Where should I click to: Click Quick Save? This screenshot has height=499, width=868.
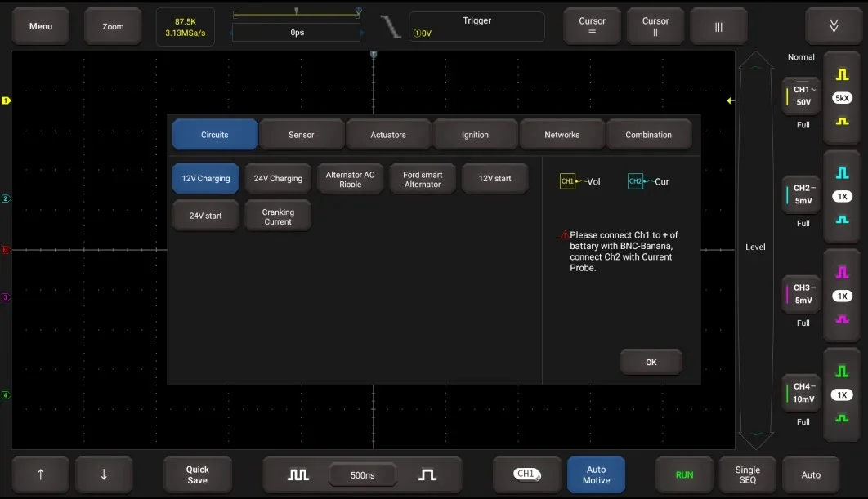pos(197,474)
